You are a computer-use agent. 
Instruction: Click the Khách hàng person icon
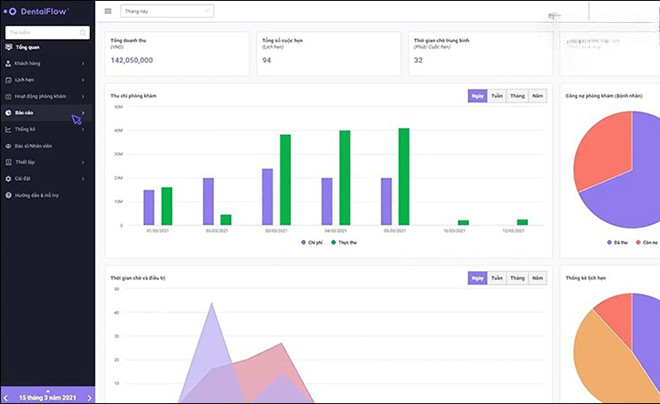(x=8, y=63)
